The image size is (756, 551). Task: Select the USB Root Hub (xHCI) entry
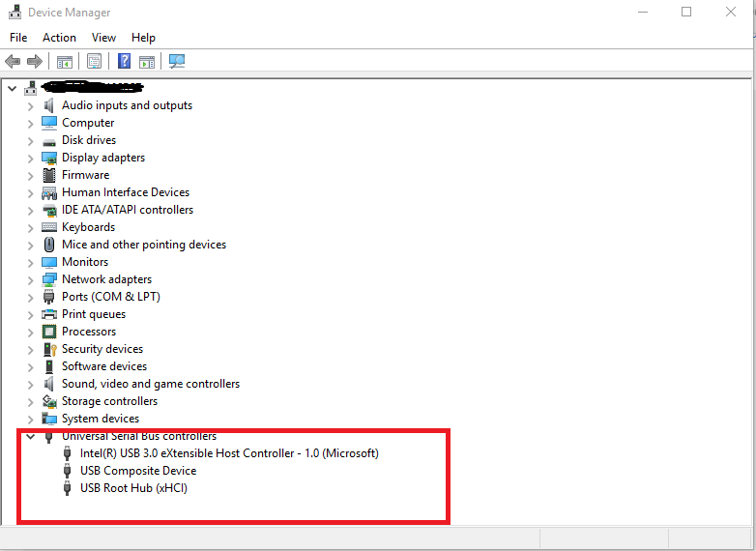133,488
